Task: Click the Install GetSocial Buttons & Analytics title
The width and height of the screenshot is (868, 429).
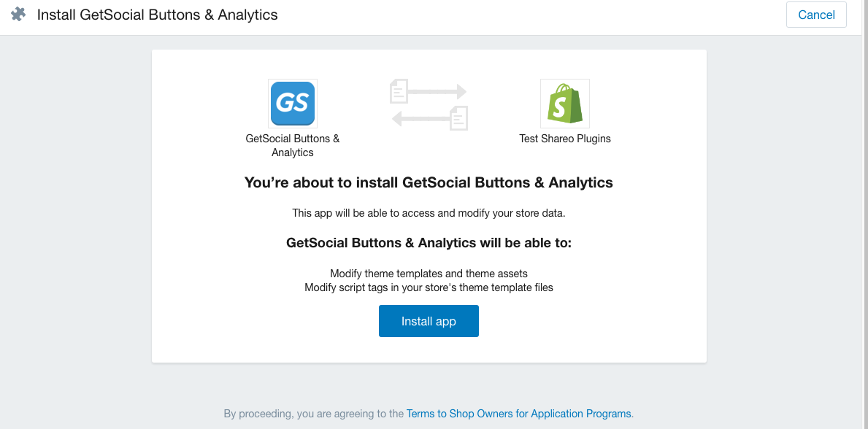Action: coord(157,15)
